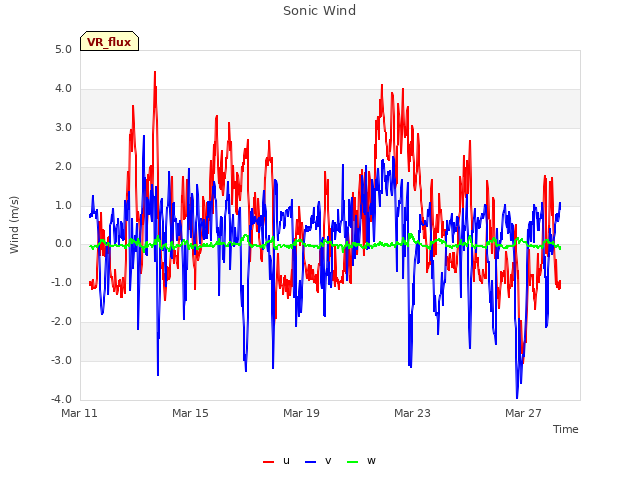Image resolution: width=640 pixels, height=480 pixels.
Task: Click the 'Sonic Wind' chart title
Action: coord(319,10)
